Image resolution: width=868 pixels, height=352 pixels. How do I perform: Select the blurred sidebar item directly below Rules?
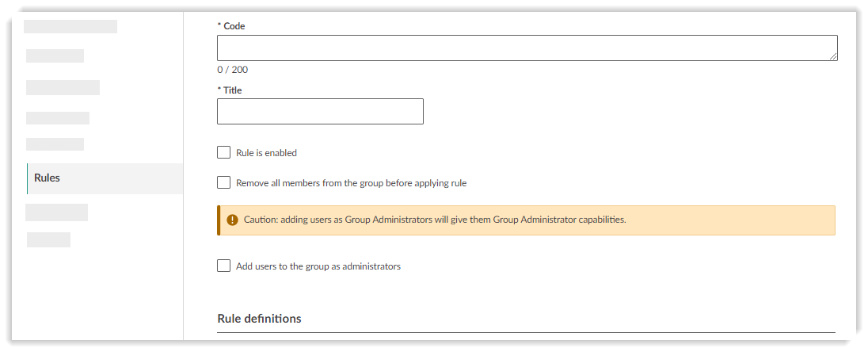tap(56, 212)
